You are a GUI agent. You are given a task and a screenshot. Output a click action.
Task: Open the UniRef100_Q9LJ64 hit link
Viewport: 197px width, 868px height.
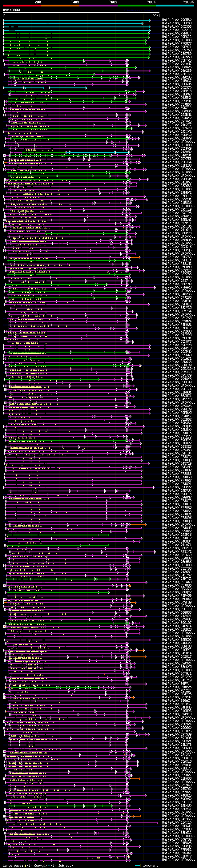click(177, 162)
